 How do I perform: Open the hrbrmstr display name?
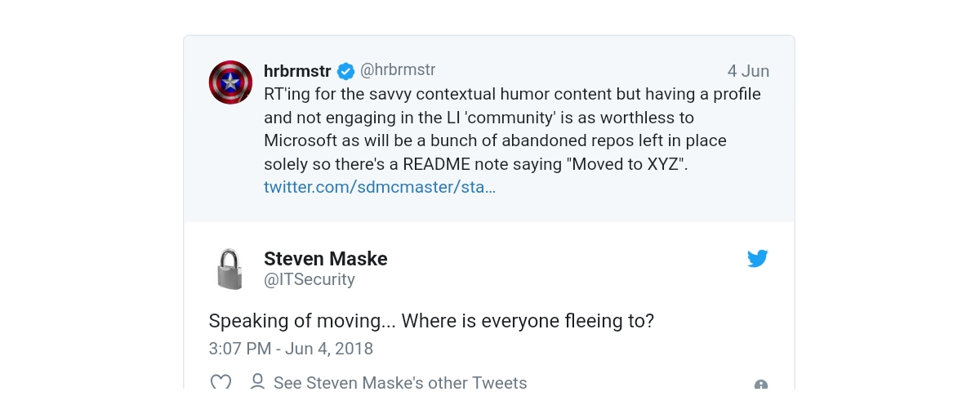coord(297,71)
